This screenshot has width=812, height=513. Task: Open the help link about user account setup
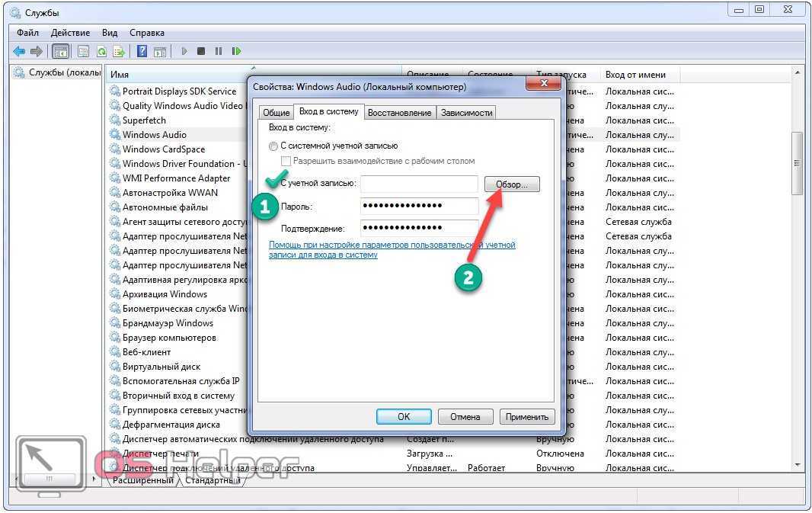coord(392,250)
